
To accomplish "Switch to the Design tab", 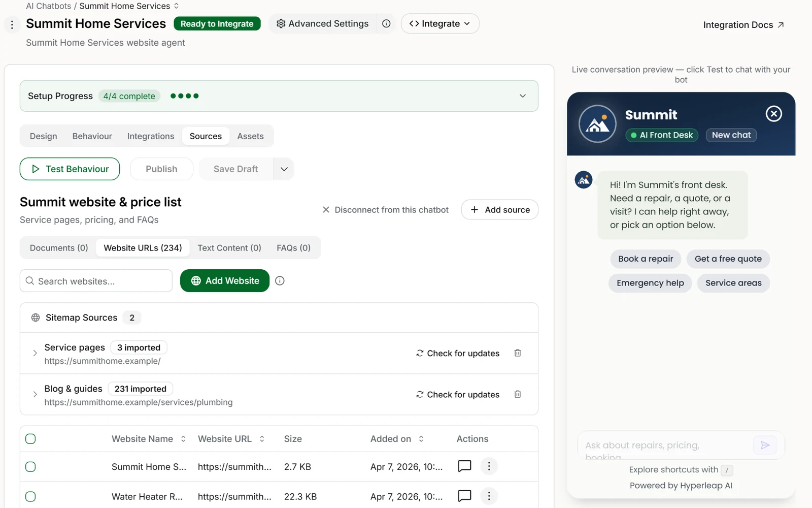I will [44, 136].
